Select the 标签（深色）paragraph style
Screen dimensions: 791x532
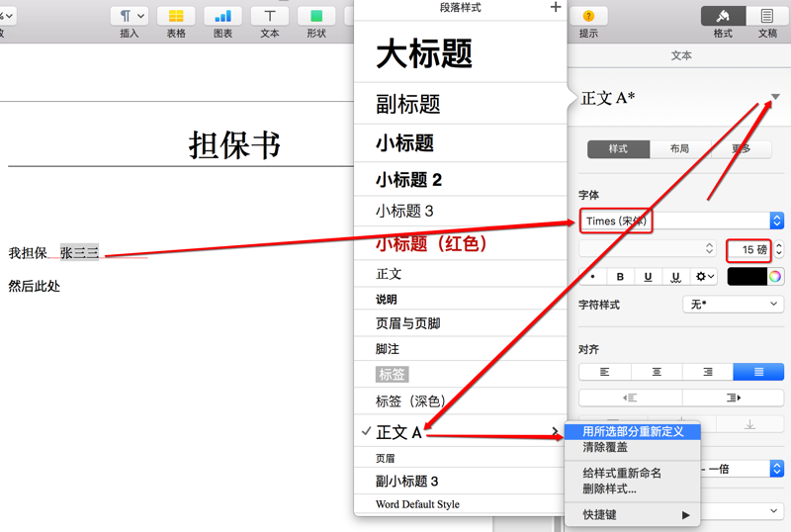tap(461, 401)
